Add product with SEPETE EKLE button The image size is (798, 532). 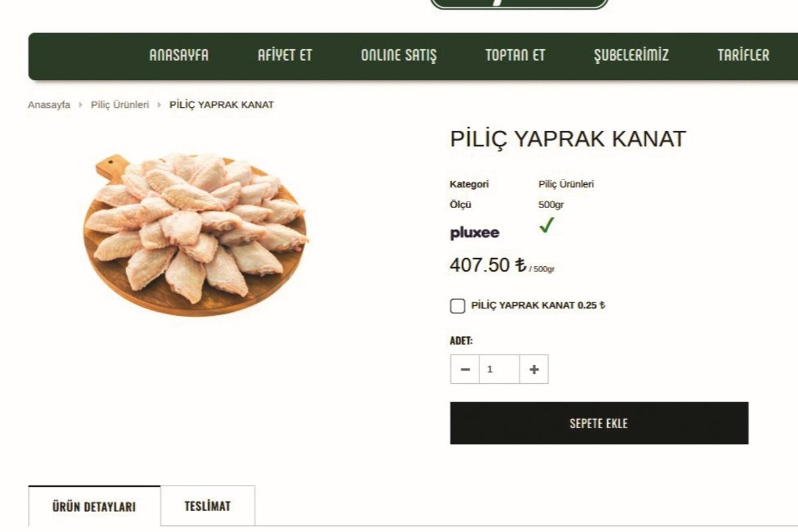599,423
